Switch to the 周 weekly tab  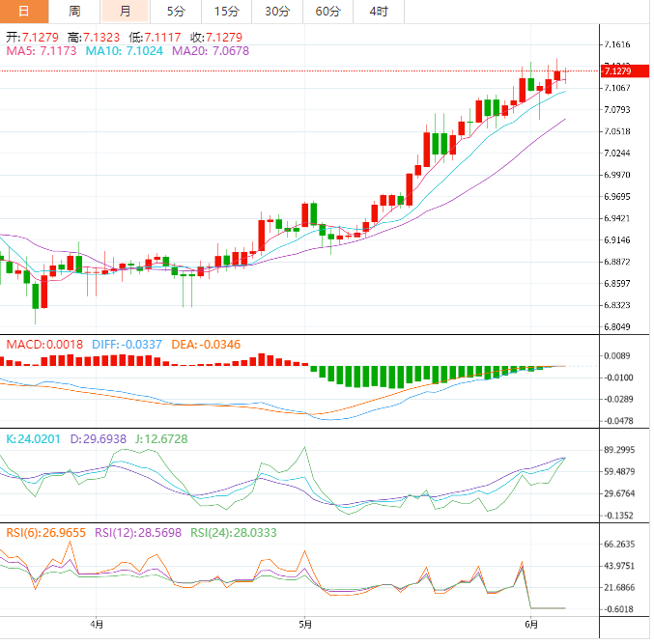tap(74, 12)
